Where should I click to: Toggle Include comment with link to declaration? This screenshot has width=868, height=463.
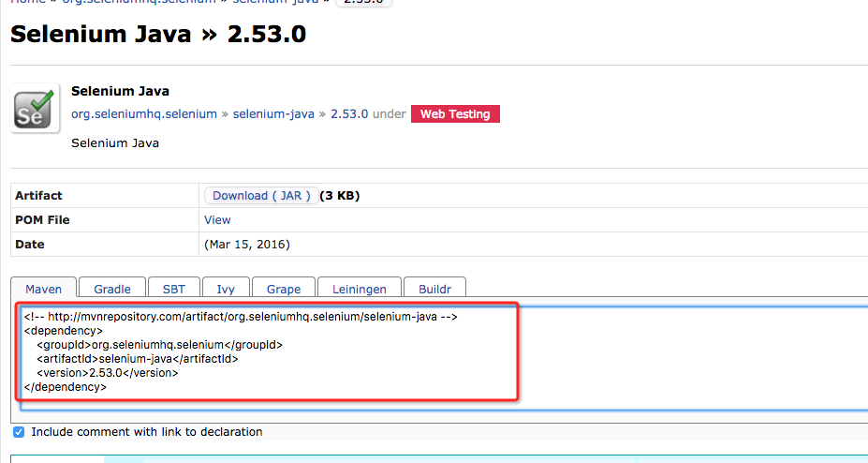(19, 432)
